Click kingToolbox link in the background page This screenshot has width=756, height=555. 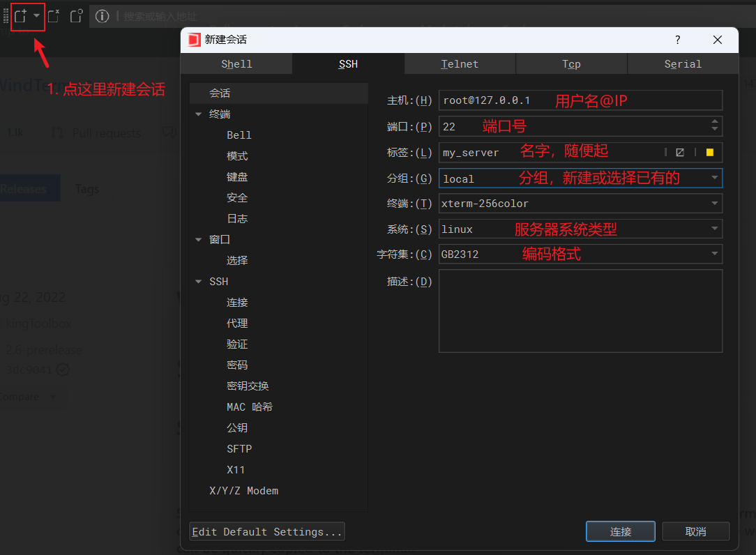(x=38, y=324)
